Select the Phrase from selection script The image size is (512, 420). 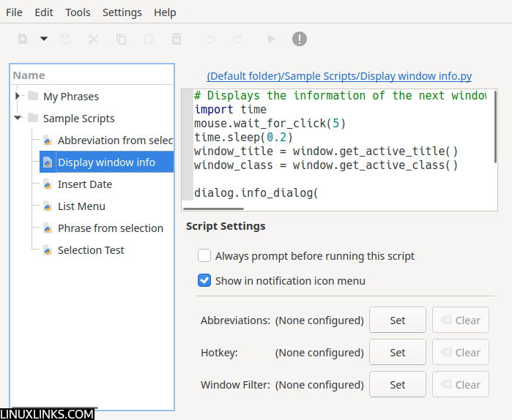click(x=111, y=228)
